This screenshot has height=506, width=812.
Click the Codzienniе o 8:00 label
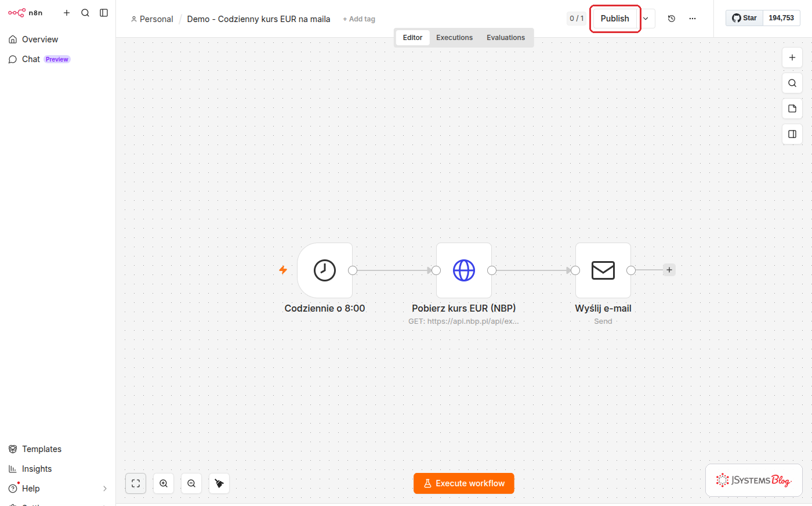[325, 309]
